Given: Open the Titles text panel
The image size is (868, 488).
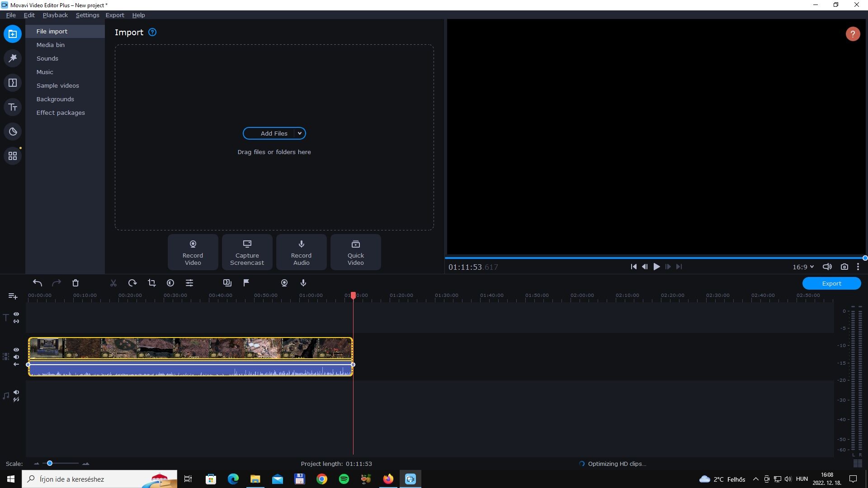Looking at the screenshot, I should point(13,107).
